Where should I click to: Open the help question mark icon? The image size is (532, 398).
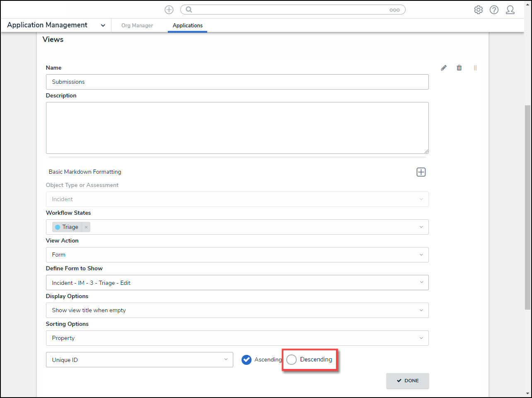coord(494,10)
